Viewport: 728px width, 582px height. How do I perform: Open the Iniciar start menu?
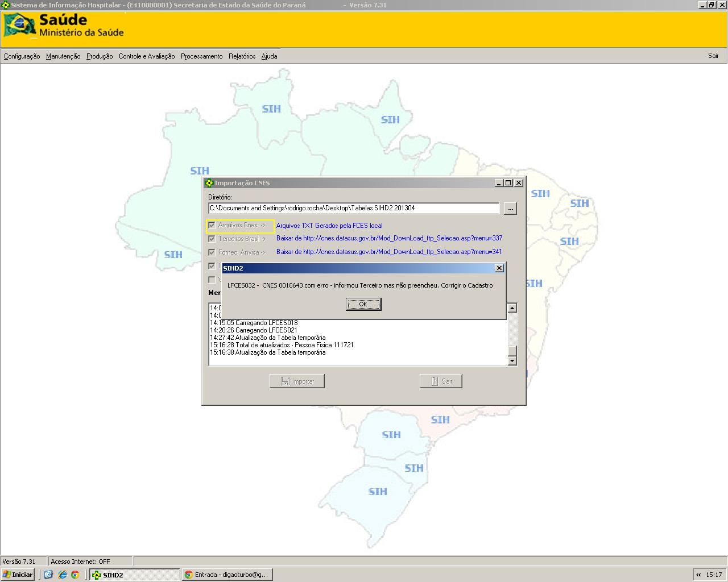(x=17, y=575)
